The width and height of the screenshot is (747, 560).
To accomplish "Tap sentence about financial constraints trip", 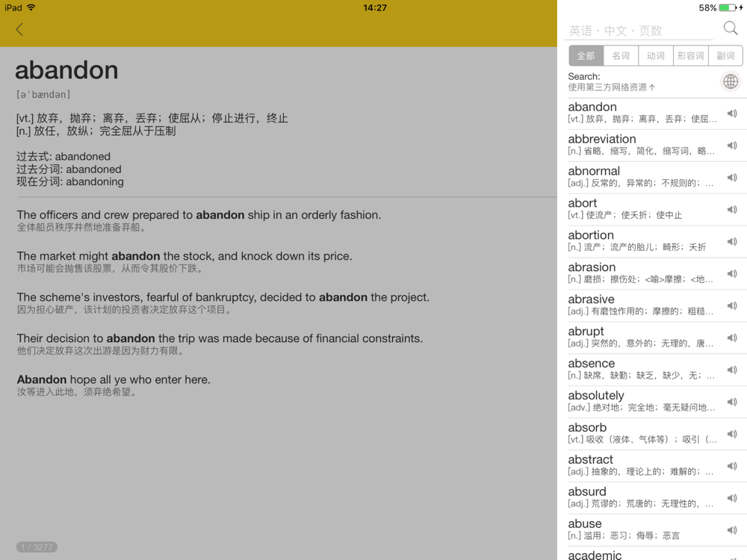I will click(220, 338).
